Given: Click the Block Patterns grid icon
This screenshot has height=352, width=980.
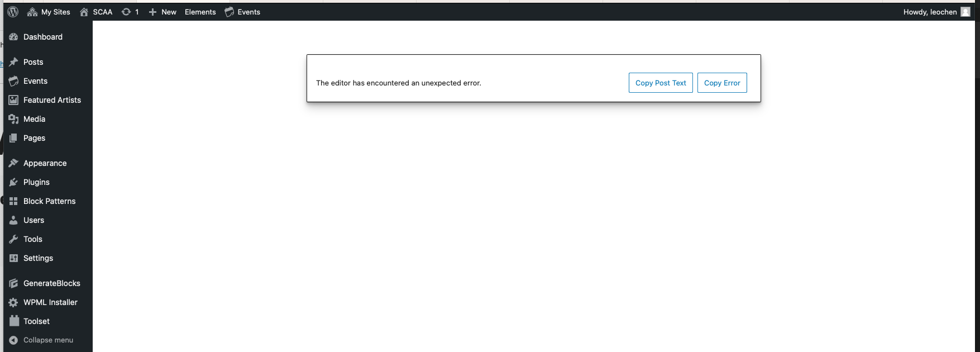Looking at the screenshot, I should 13,201.
